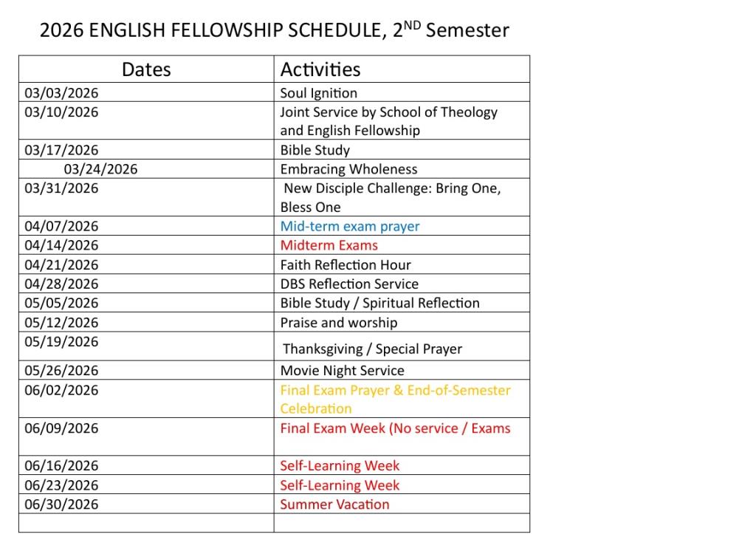
Task: Click the red Midterm Exams text
Action: (x=329, y=245)
